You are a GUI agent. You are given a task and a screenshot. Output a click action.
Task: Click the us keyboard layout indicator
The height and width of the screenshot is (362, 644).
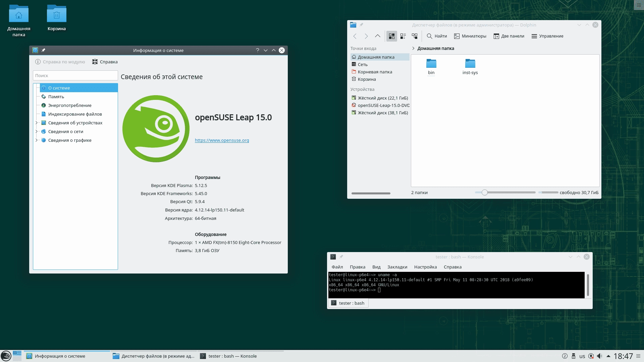coord(582,356)
